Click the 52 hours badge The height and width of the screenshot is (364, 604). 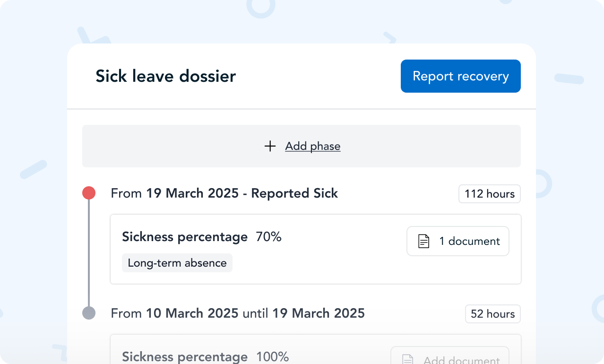click(x=492, y=314)
